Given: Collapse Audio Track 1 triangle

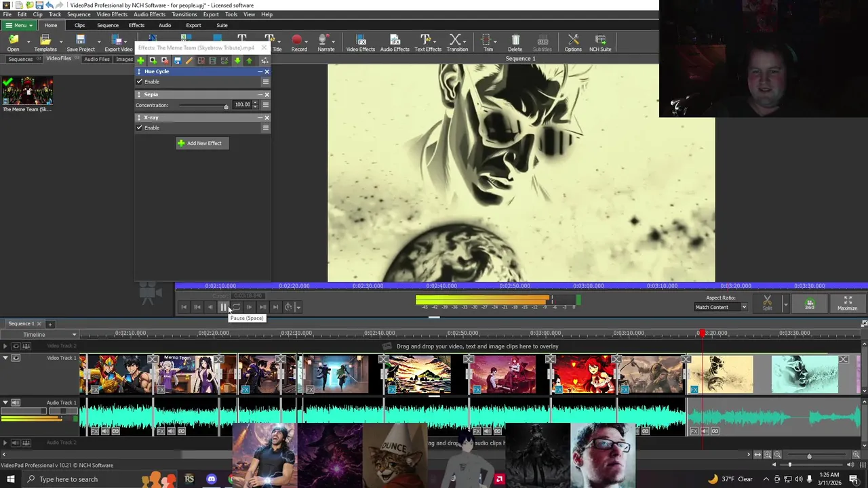Looking at the screenshot, I should click(x=5, y=403).
